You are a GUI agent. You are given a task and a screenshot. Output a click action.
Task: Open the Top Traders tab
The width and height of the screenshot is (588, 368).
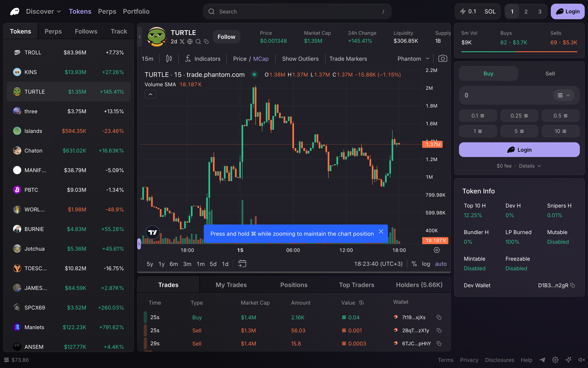point(356,285)
